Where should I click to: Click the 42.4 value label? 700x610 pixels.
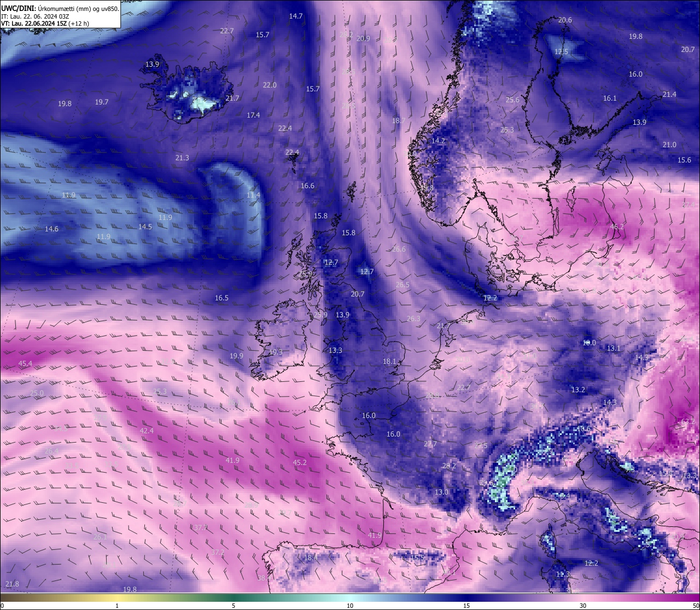(147, 431)
